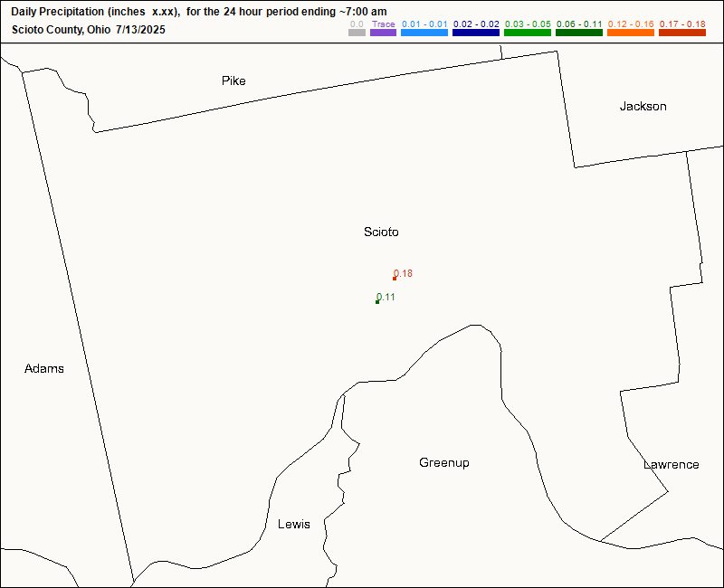Click the Pike county label

click(x=233, y=81)
